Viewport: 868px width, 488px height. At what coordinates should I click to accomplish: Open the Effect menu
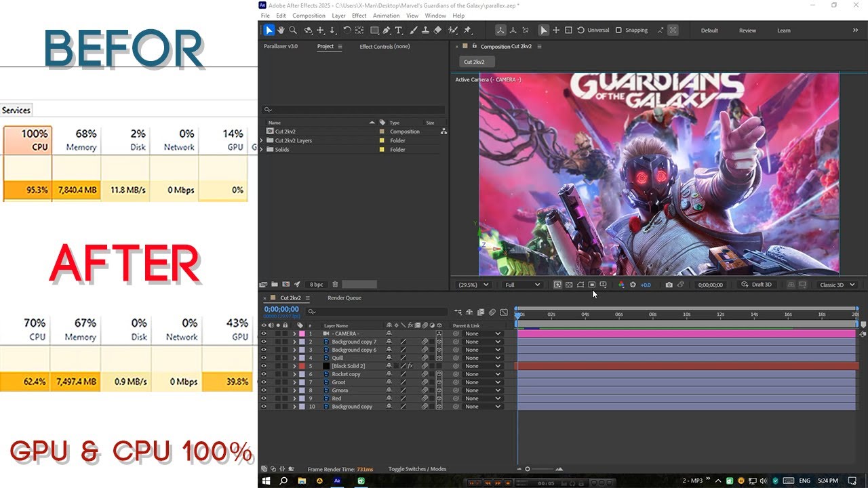359,16
